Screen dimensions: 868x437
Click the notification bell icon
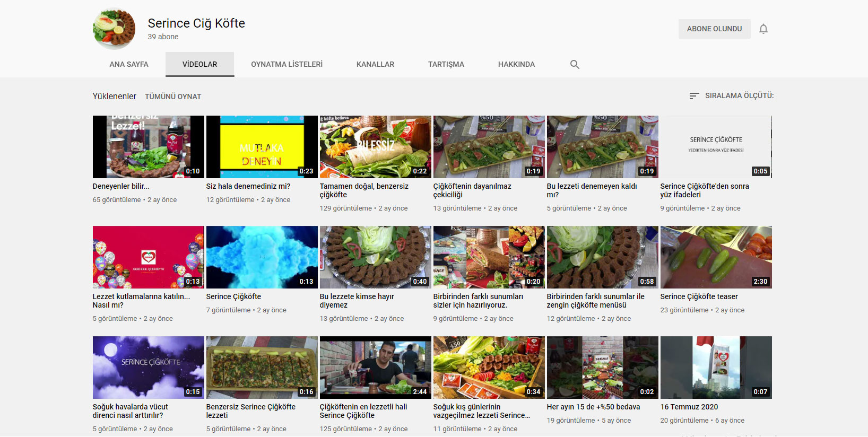(x=763, y=29)
